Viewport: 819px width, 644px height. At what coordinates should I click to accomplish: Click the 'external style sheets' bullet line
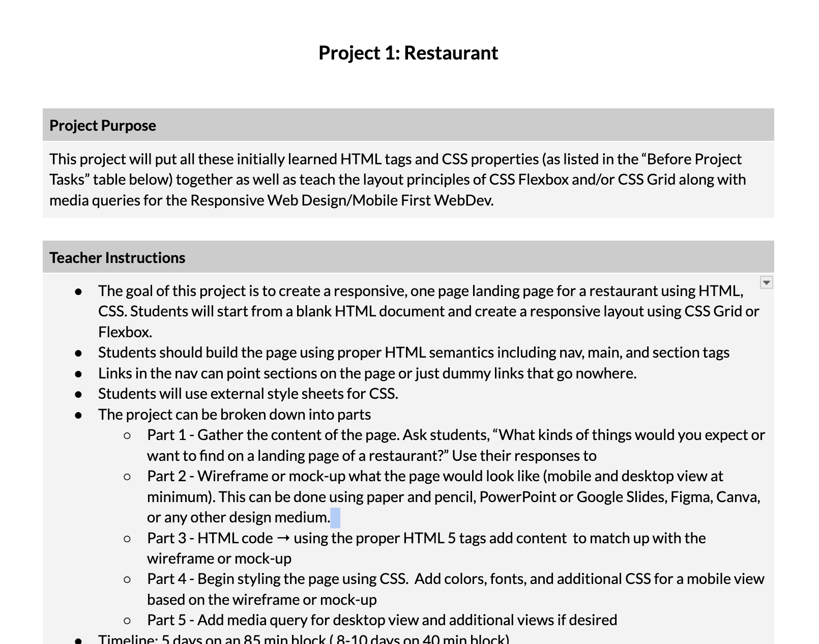248,394
